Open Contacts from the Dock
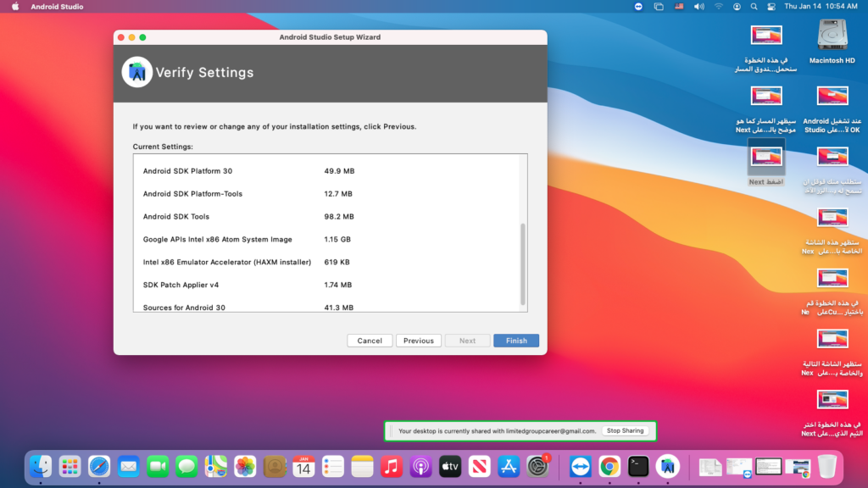The height and width of the screenshot is (488, 868). coord(275,467)
